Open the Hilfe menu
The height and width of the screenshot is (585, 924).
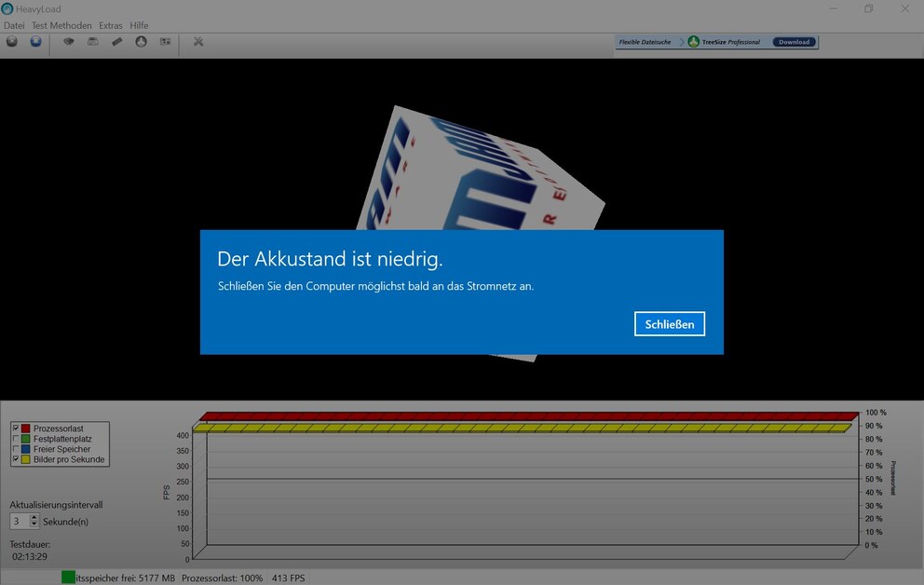point(139,25)
